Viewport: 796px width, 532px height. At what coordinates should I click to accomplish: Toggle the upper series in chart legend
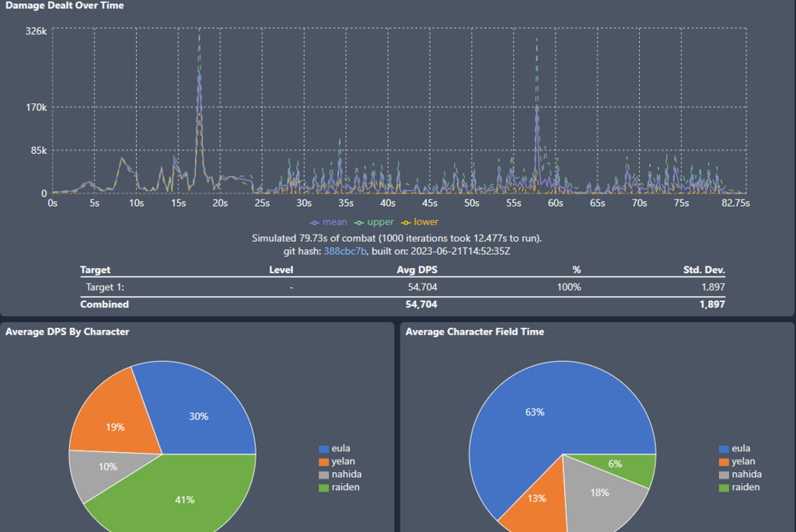click(x=375, y=222)
